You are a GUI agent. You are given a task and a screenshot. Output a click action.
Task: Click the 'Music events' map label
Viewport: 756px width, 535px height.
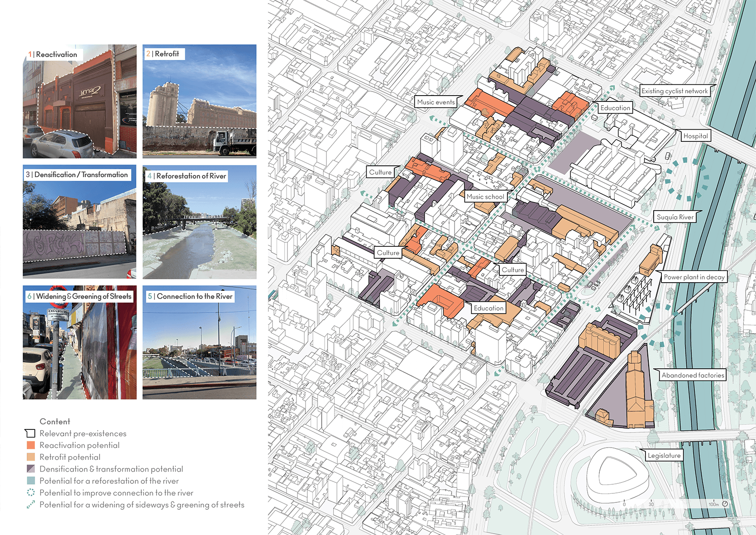436,102
